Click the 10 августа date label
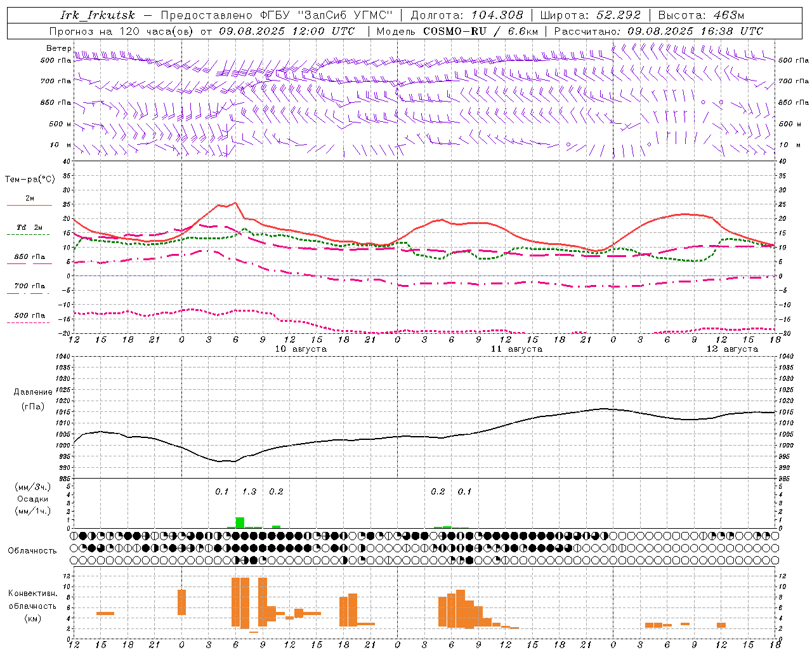812x650 pixels. [301, 349]
